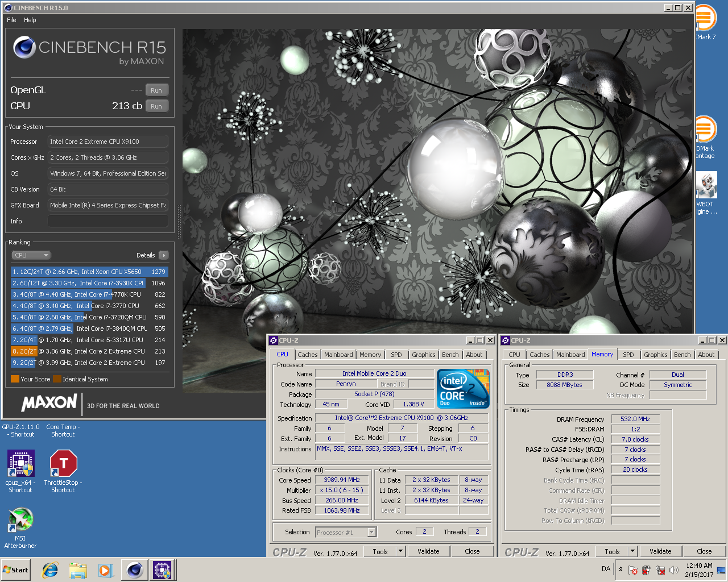Open the Windows Start menu
The height and width of the screenshot is (582, 728).
(16, 570)
